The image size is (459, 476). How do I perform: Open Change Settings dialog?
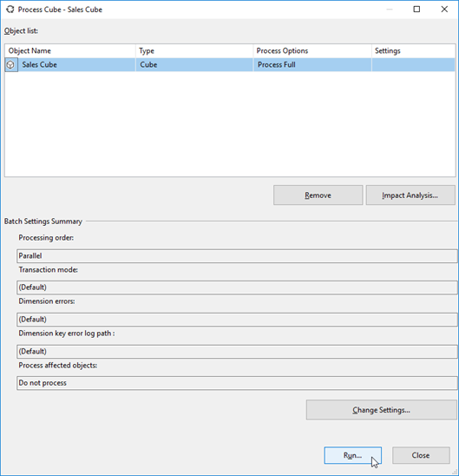(x=382, y=410)
